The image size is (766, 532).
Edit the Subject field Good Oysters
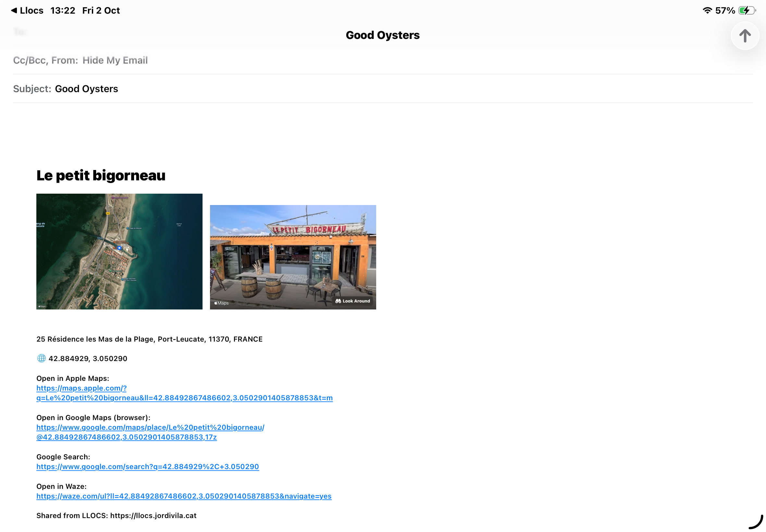click(x=383, y=89)
